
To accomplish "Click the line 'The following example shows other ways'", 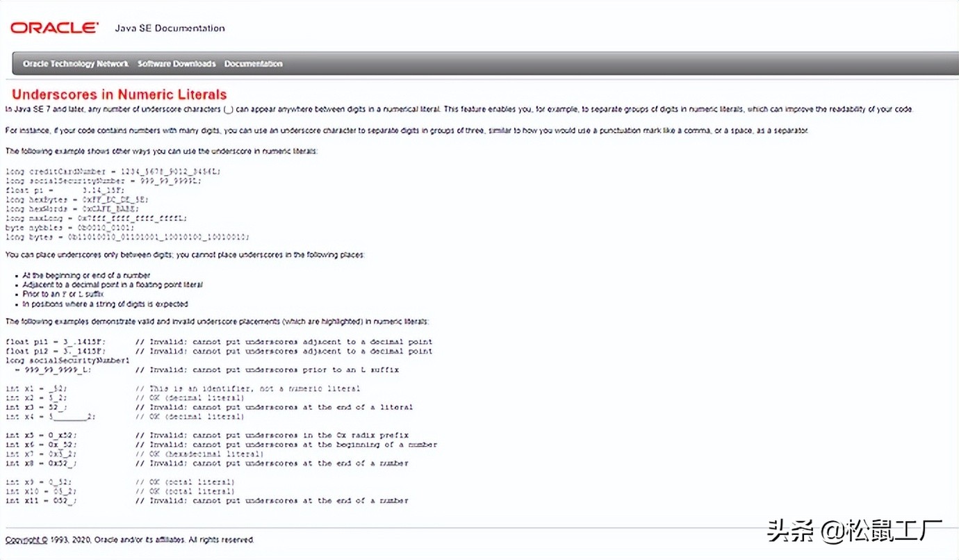I will click(x=163, y=151).
